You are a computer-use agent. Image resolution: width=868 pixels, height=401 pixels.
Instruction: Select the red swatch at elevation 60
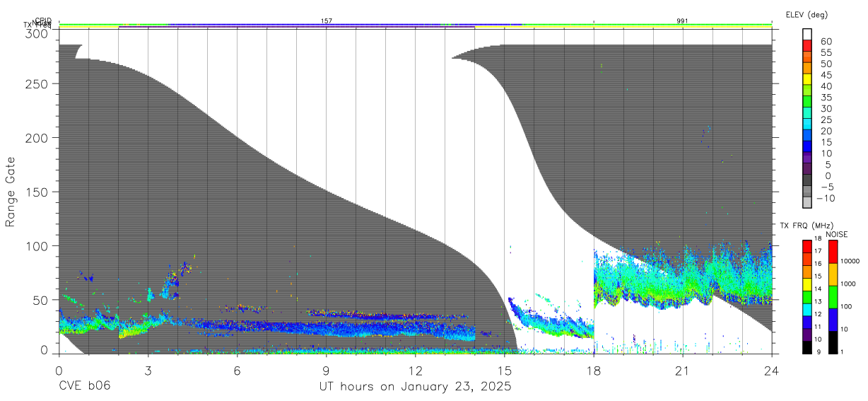click(x=807, y=45)
